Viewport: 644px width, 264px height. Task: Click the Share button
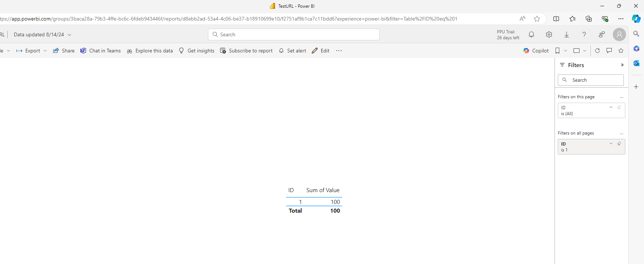[x=64, y=51]
